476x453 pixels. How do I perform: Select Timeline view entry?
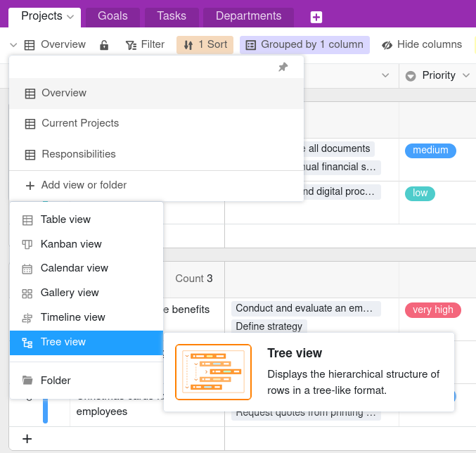tap(72, 317)
